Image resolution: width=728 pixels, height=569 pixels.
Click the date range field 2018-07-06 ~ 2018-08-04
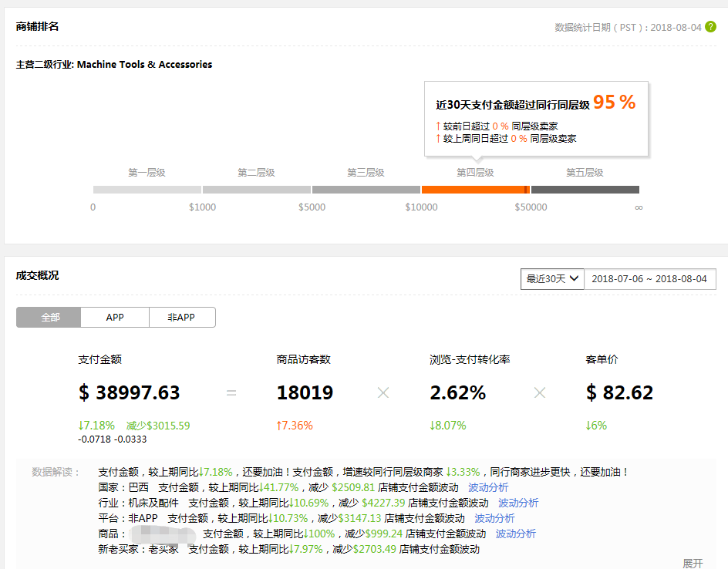(649, 279)
